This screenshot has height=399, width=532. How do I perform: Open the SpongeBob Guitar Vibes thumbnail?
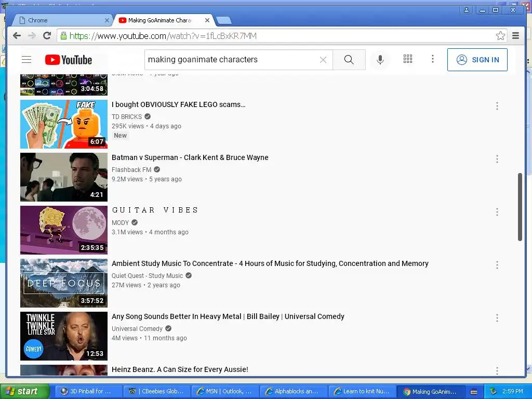[64, 230]
